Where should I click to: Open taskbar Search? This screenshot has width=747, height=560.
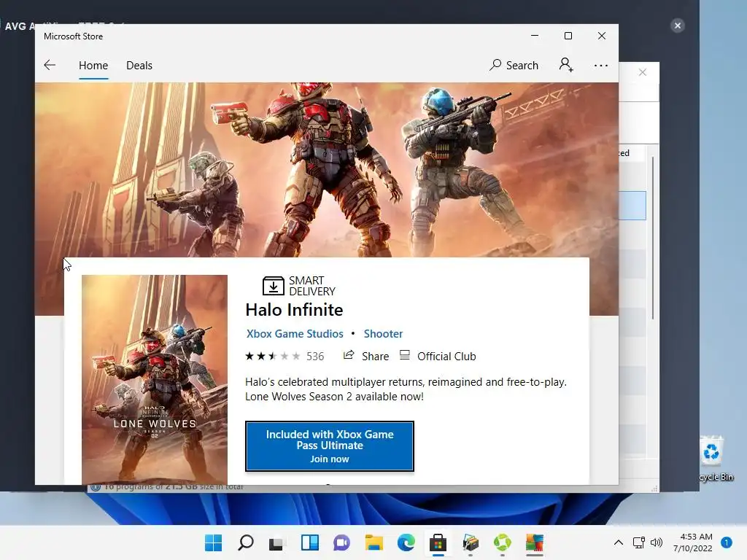(246, 542)
